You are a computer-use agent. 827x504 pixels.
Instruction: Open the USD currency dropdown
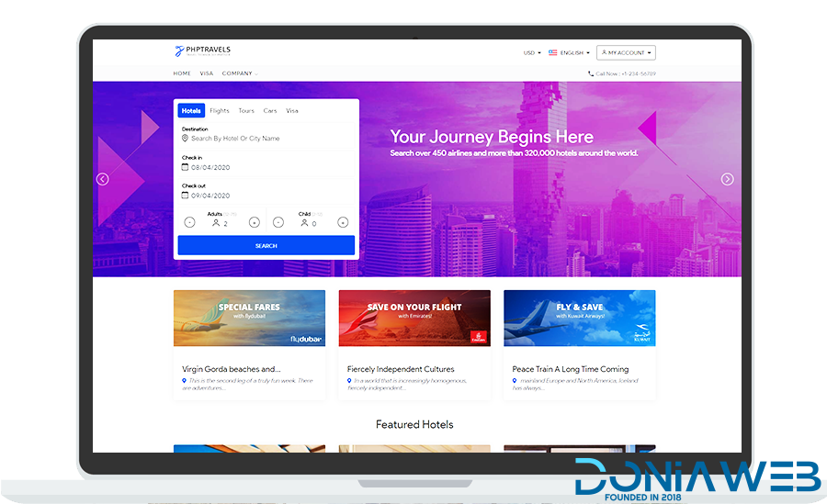click(531, 53)
